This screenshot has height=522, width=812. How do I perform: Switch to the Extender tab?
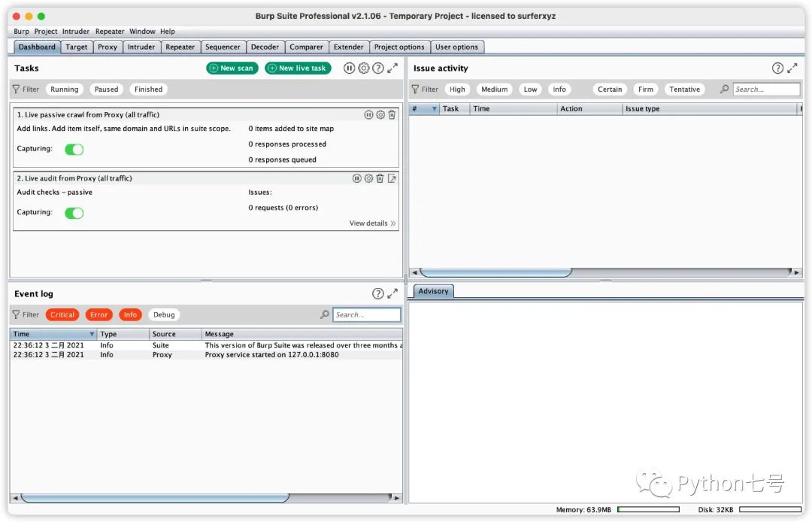click(348, 47)
